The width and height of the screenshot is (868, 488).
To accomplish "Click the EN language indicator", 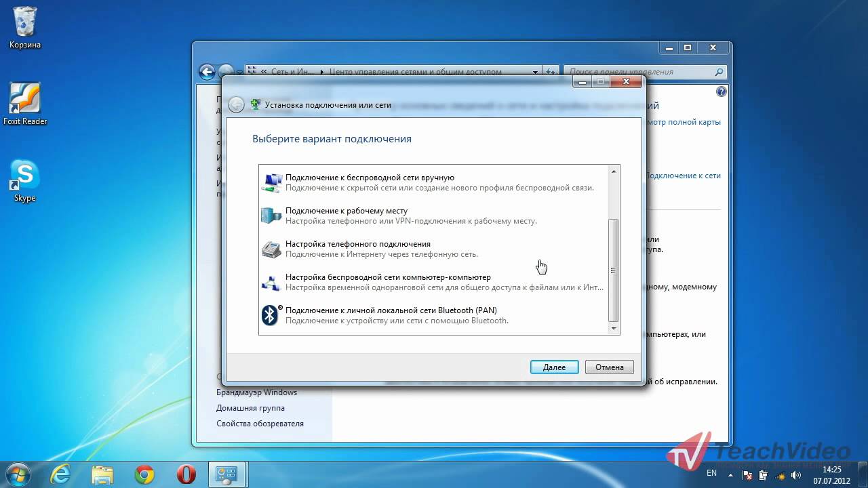I will [712, 472].
